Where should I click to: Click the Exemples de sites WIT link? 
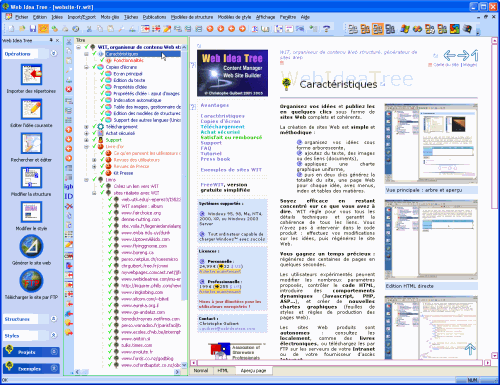point(231,170)
